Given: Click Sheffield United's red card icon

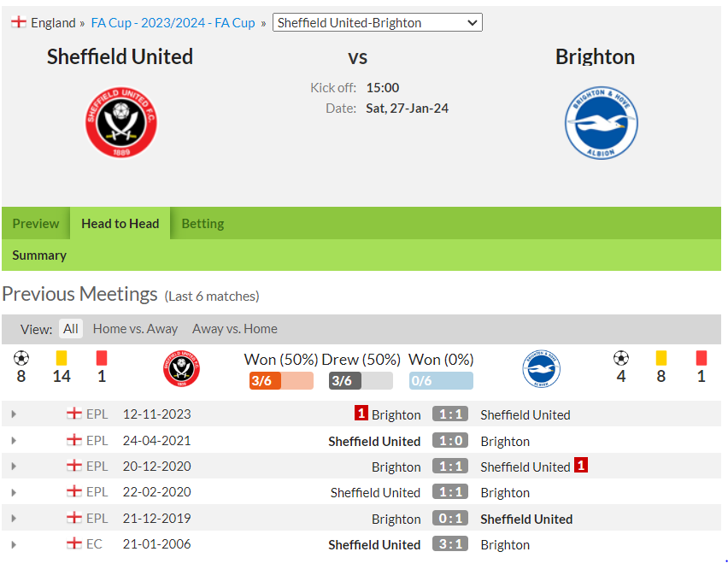Looking at the screenshot, I should click(x=102, y=358).
